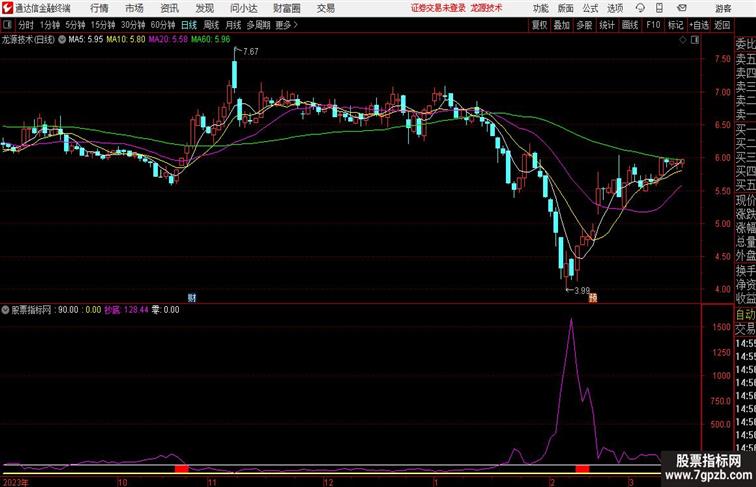
Task: Toggle the right side panel icon
Action: (695, 40)
